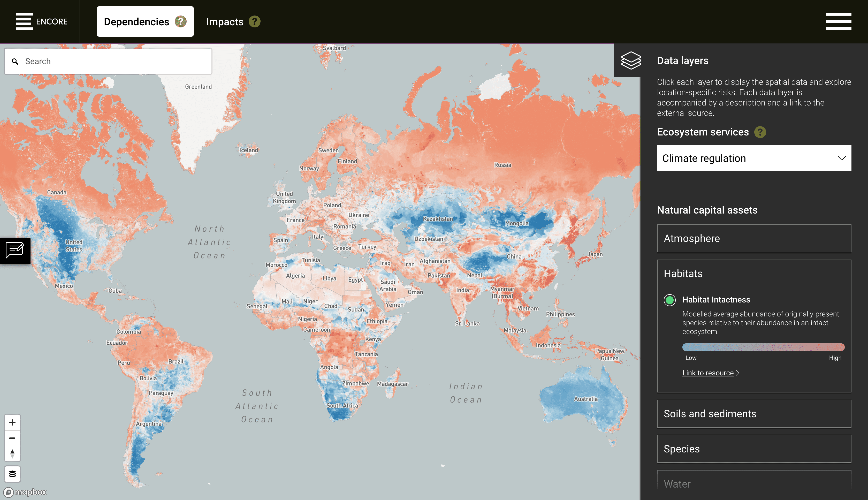Expand the Species natural capital section
Image resolution: width=868 pixels, height=500 pixels.
pyautogui.click(x=754, y=449)
